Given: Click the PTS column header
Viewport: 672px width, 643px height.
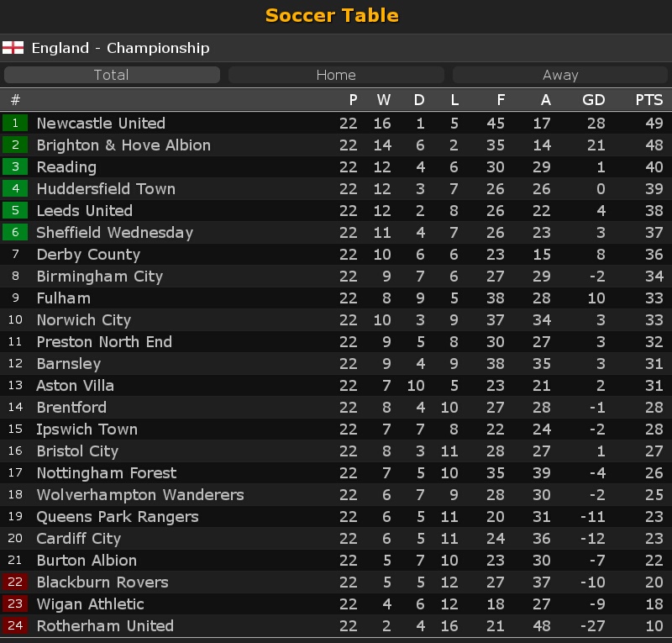Looking at the screenshot, I should [648, 100].
